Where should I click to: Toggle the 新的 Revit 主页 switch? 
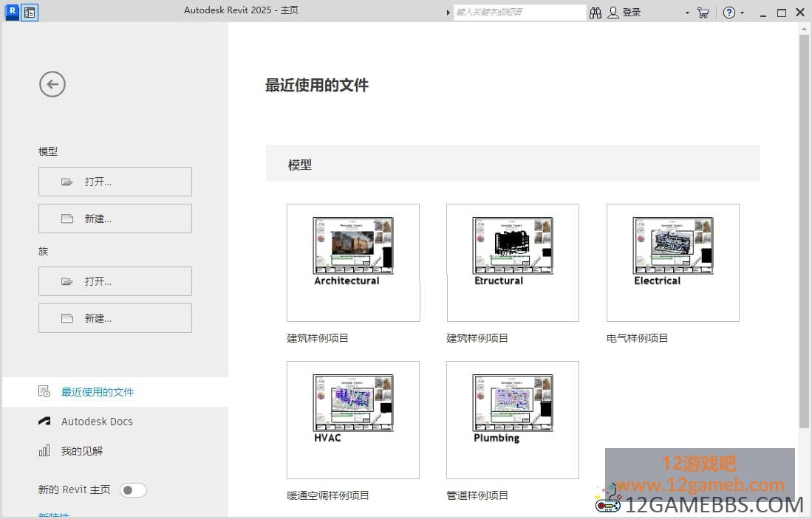(133, 490)
